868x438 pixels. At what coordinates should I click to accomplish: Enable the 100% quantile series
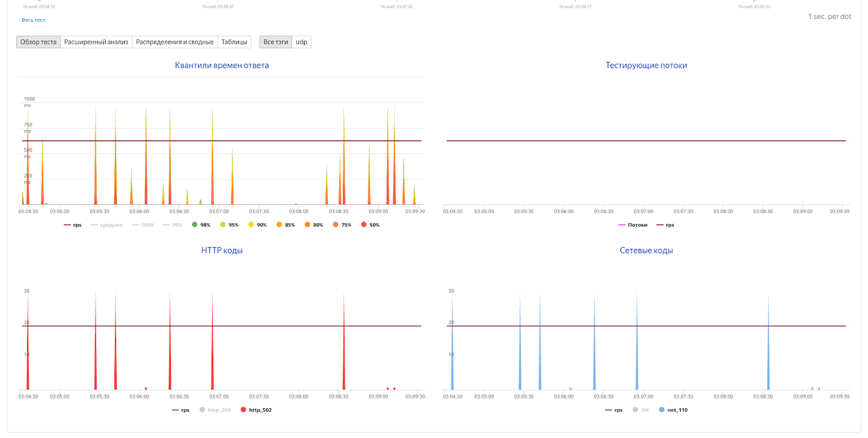[143, 225]
